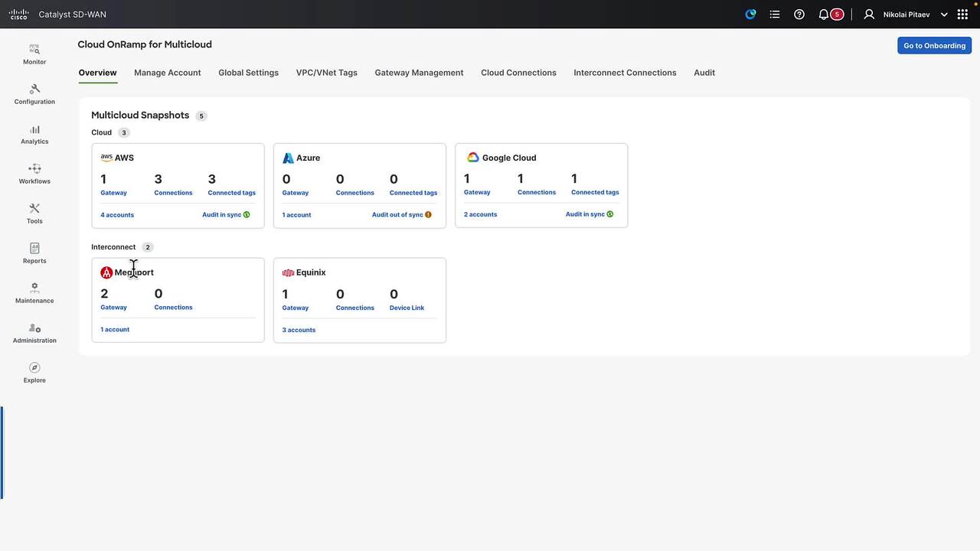Open the Tools sidebar icon
The height and width of the screenshot is (551, 980).
pos(34,208)
